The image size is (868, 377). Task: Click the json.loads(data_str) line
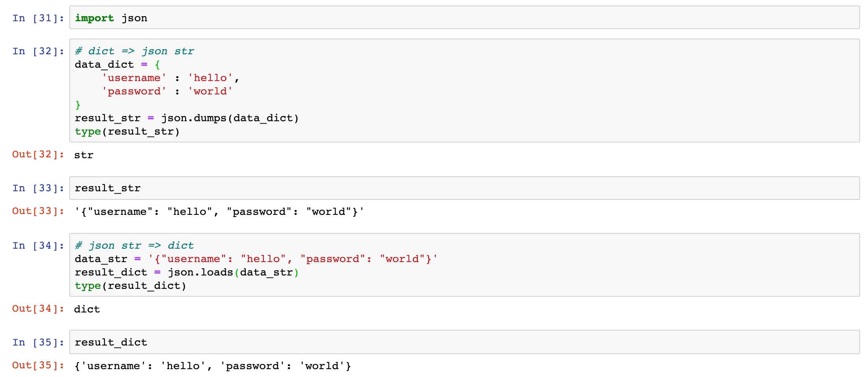[x=187, y=272]
